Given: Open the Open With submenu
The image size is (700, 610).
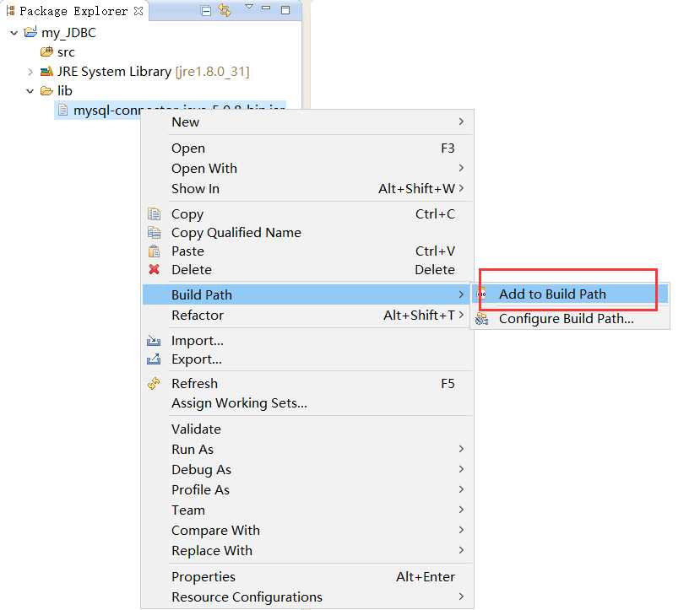Looking at the screenshot, I should tap(307, 169).
